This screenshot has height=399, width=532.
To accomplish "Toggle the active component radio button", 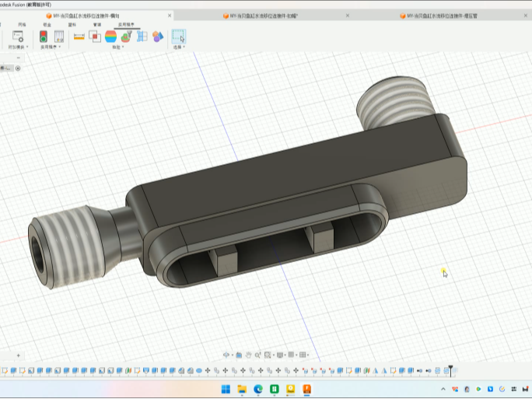I will [x=18, y=68].
